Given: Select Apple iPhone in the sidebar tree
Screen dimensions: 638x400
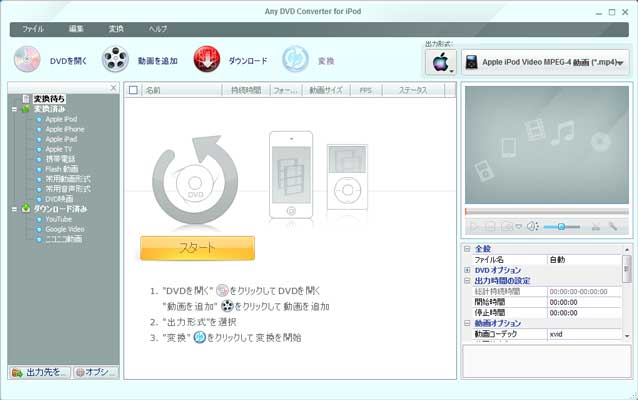Looking at the screenshot, I should 65,129.
